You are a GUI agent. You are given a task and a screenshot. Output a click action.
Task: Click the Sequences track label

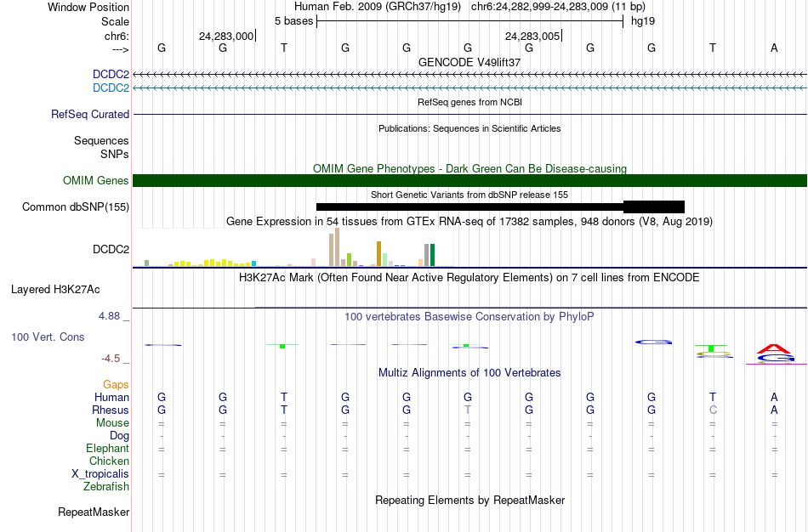coord(101,140)
